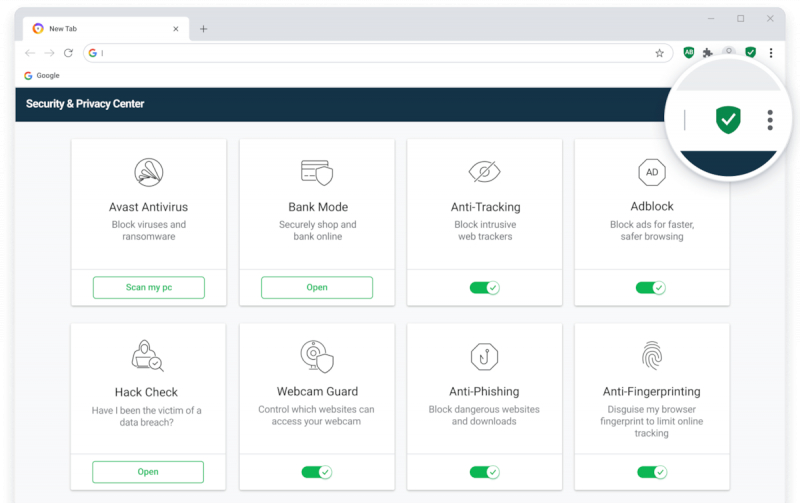Toggle the Anti-Tracking switch
The image size is (800, 503).
point(485,288)
